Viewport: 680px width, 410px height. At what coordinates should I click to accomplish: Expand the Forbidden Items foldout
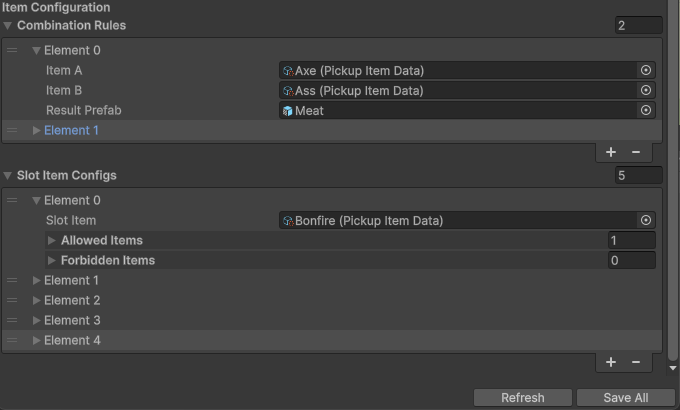pyautogui.click(x=52, y=260)
